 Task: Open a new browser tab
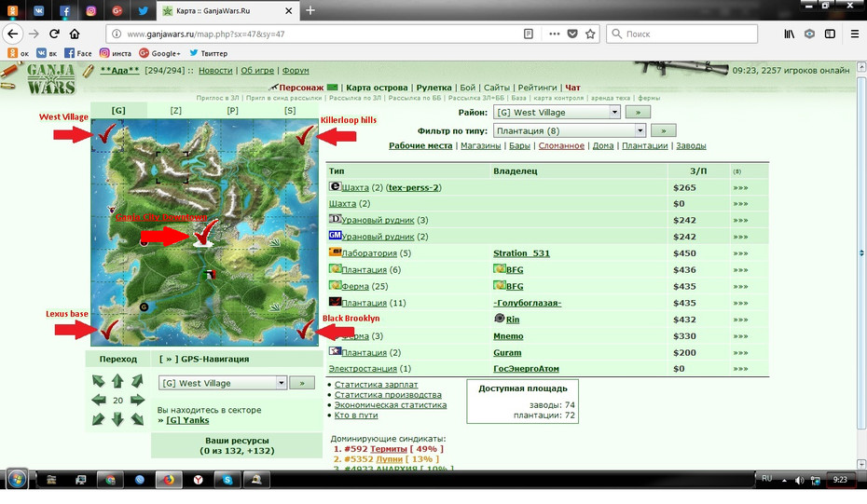click(x=310, y=10)
